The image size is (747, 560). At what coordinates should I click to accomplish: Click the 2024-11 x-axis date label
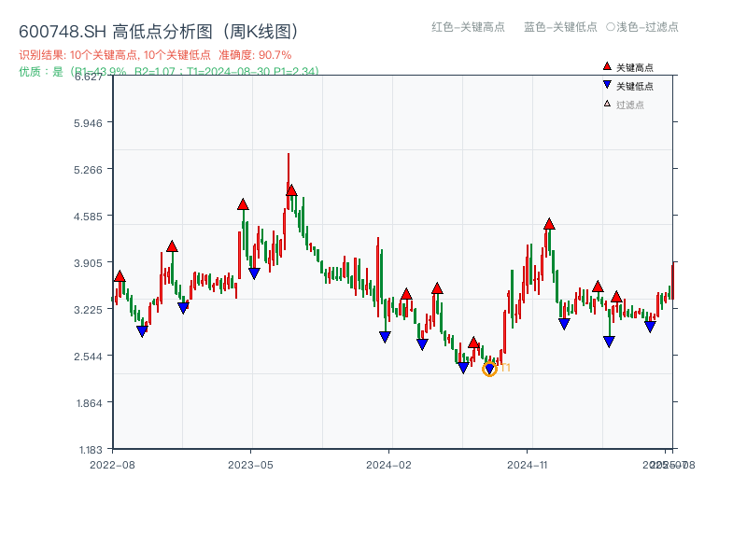point(529,463)
